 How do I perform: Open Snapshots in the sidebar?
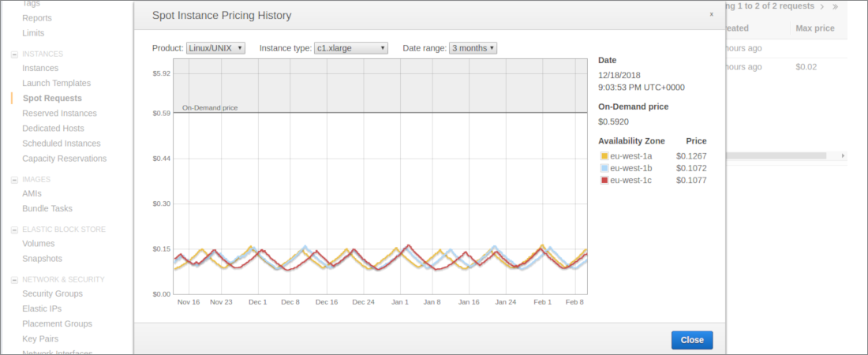(42, 259)
